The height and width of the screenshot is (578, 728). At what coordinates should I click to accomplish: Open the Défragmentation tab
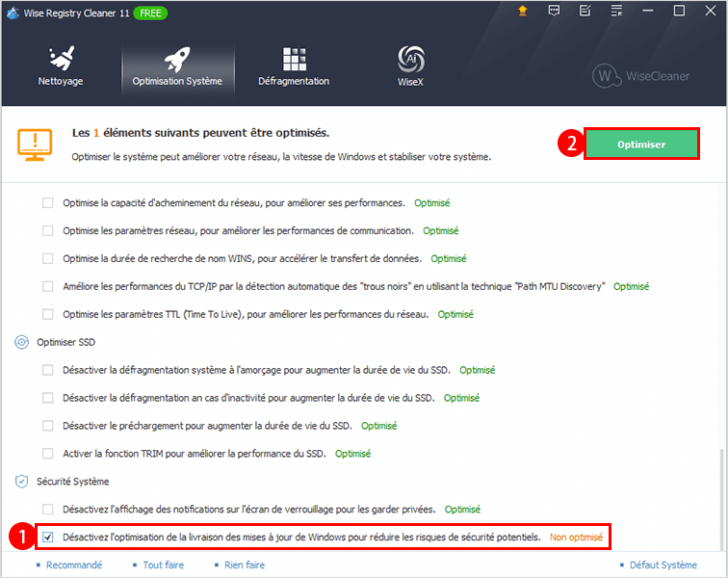[x=294, y=66]
